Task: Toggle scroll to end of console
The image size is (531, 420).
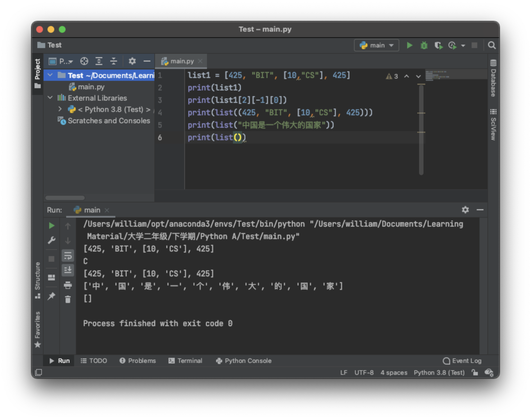Action: point(68,270)
